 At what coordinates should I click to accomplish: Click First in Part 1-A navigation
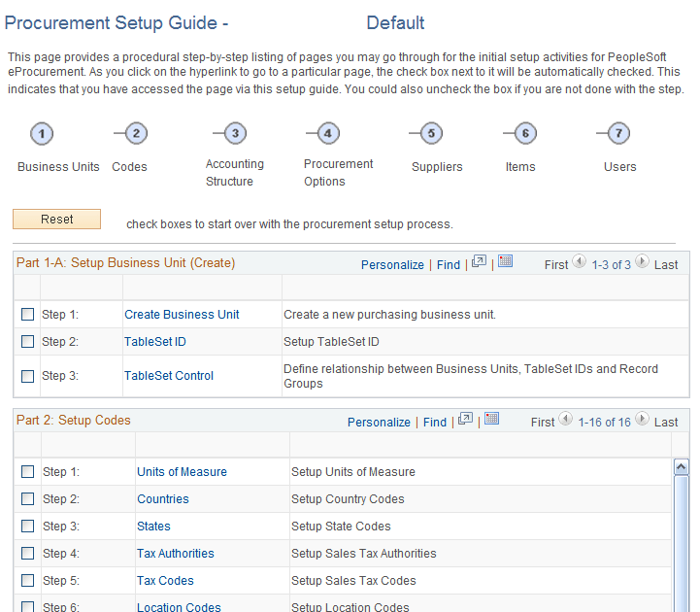coord(556,265)
